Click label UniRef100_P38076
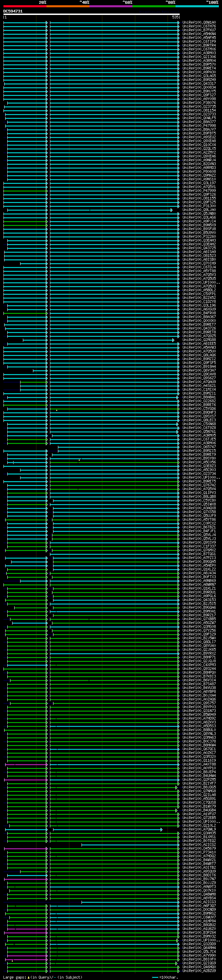 (199, 103)
